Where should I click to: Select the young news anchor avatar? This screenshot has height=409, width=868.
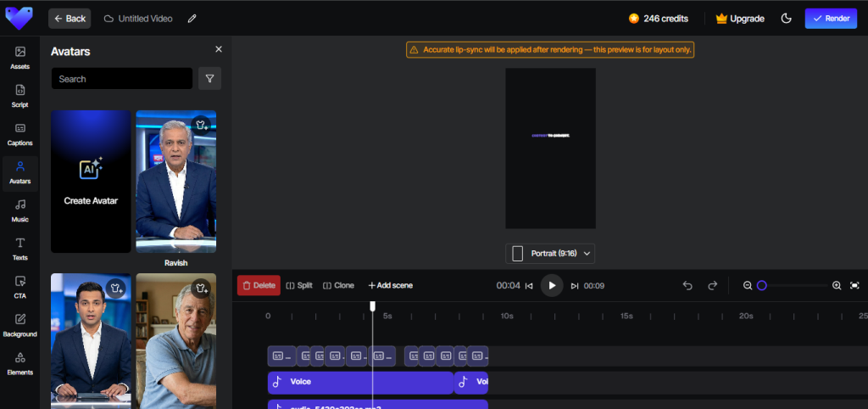tap(91, 341)
